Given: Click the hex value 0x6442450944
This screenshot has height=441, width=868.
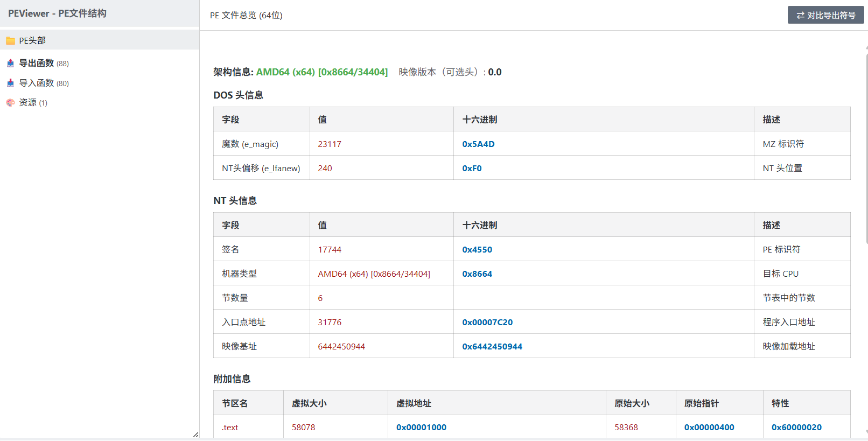Looking at the screenshot, I should [492, 346].
